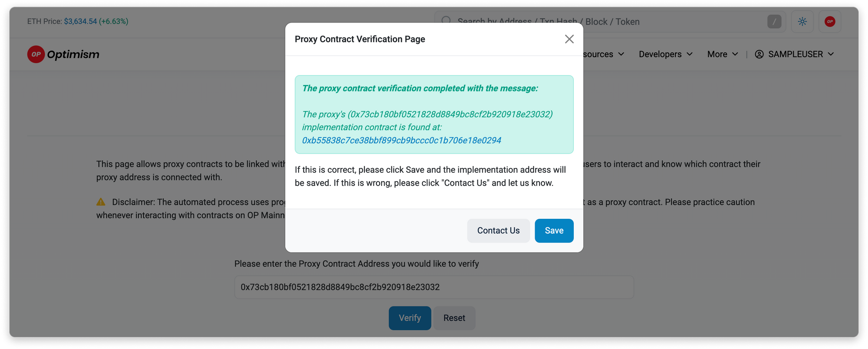Viewport: 868px width, 349px height.
Task: Click the slash shortcut key icon
Action: point(774,22)
